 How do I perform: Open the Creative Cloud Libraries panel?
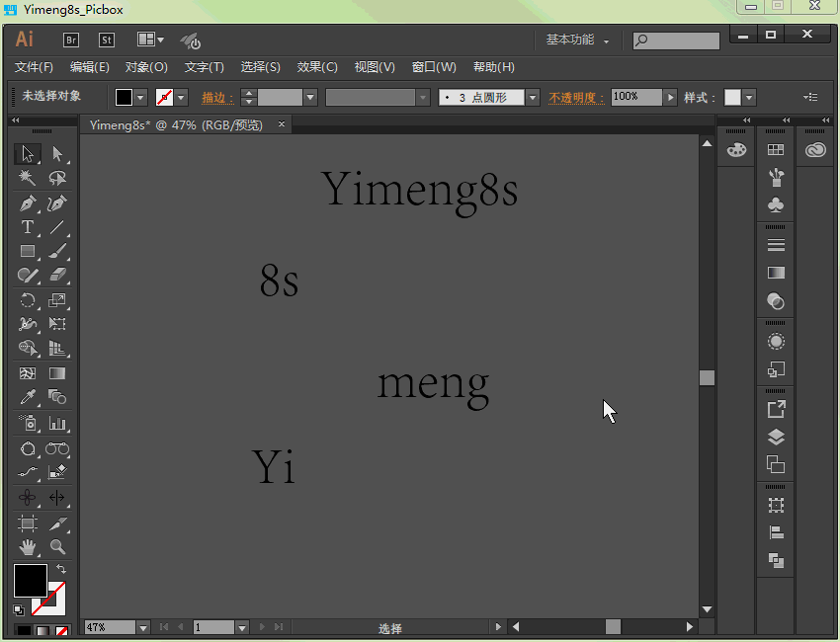(815, 150)
